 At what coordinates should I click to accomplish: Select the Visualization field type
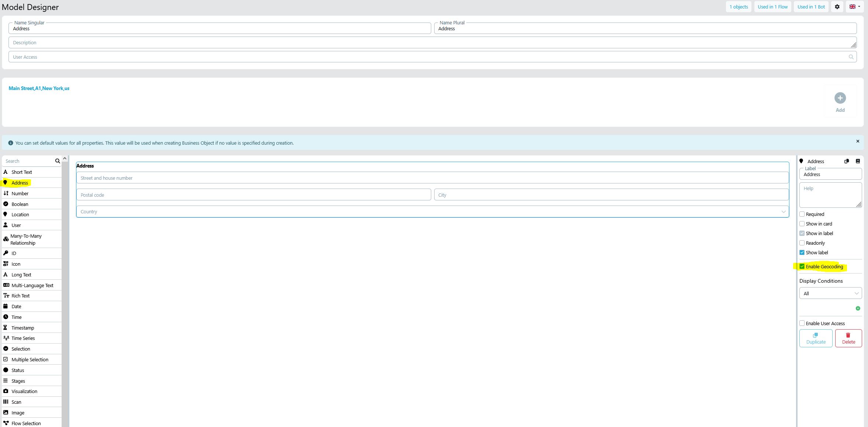click(x=24, y=391)
